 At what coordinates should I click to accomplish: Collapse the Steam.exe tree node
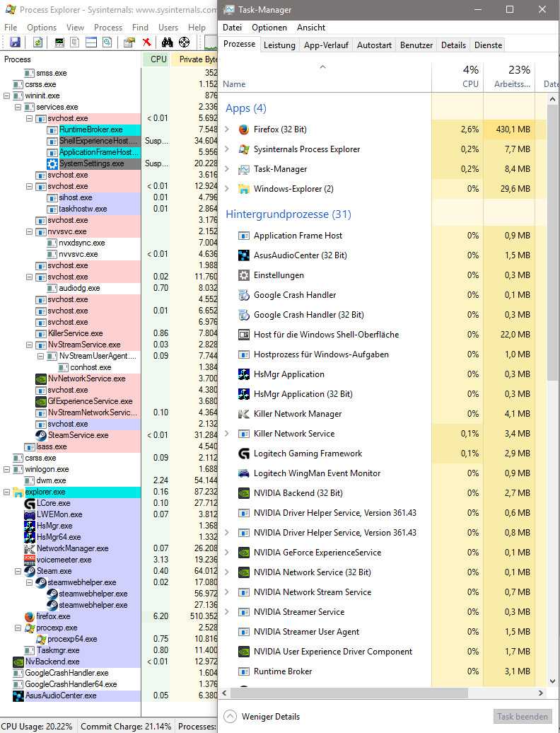coord(18,571)
